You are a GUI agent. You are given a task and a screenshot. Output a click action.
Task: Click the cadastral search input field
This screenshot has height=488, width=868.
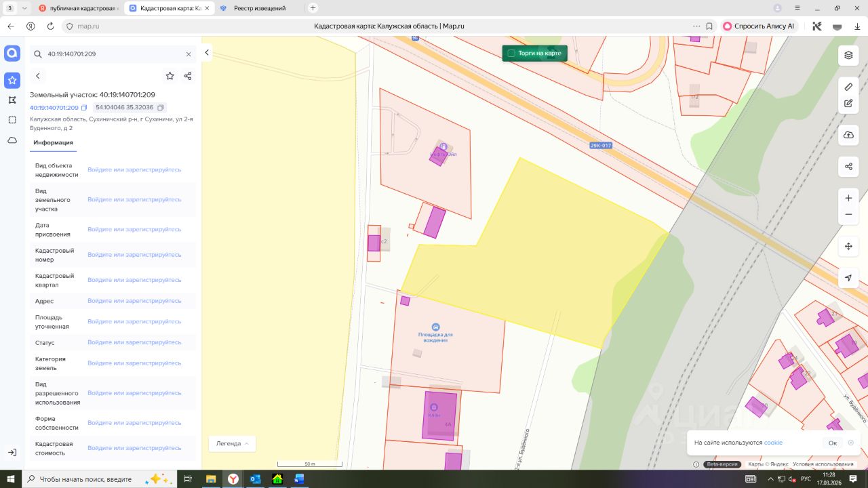tap(113, 54)
